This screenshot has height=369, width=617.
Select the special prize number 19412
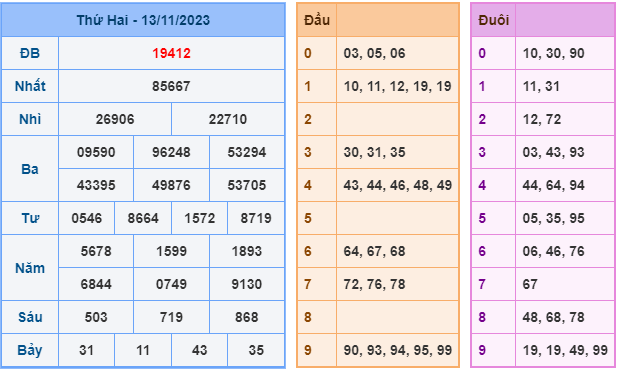click(172, 53)
